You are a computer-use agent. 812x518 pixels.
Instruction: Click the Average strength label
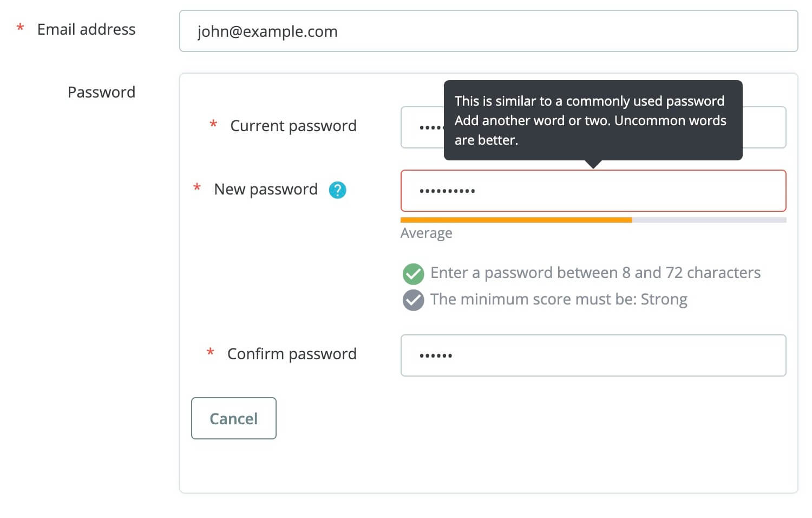click(426, 233)
